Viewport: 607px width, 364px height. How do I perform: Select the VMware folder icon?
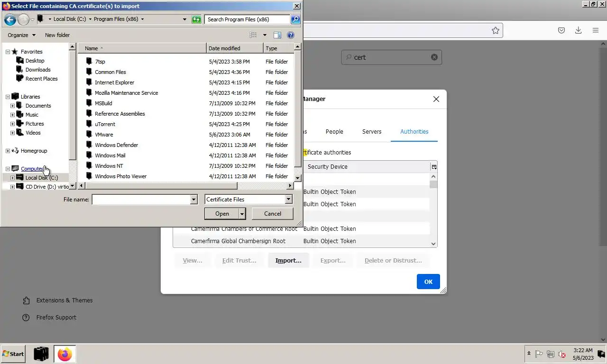click(x=89, y=134)
